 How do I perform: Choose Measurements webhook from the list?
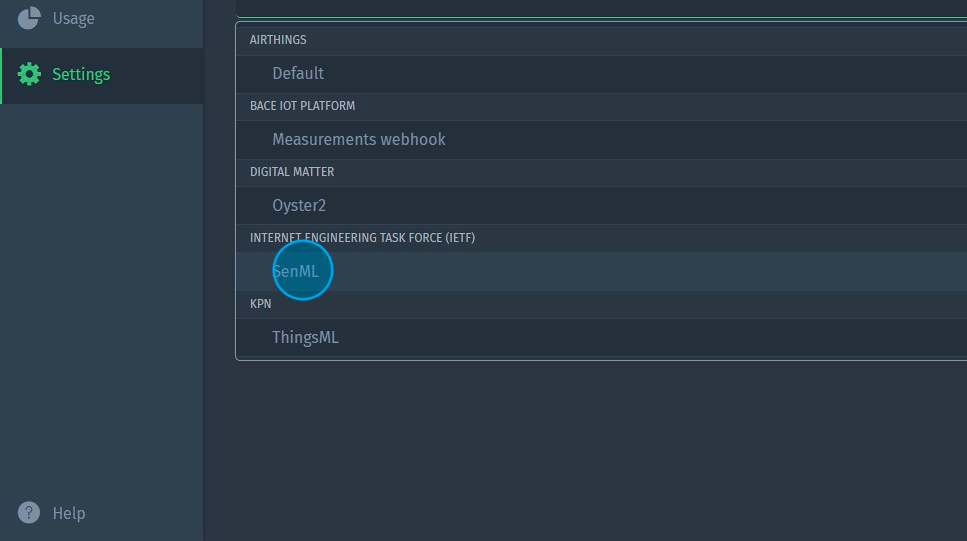tap(359, 139)
